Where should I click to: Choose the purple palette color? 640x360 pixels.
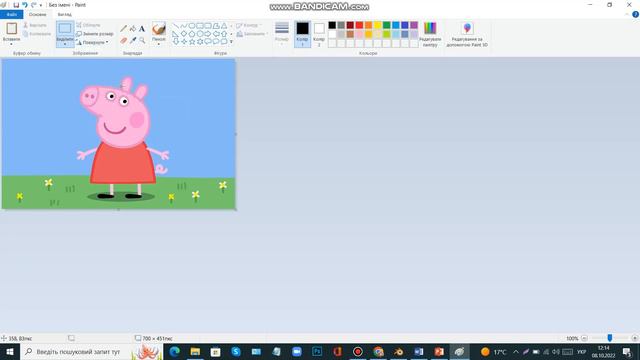[414, 25]
